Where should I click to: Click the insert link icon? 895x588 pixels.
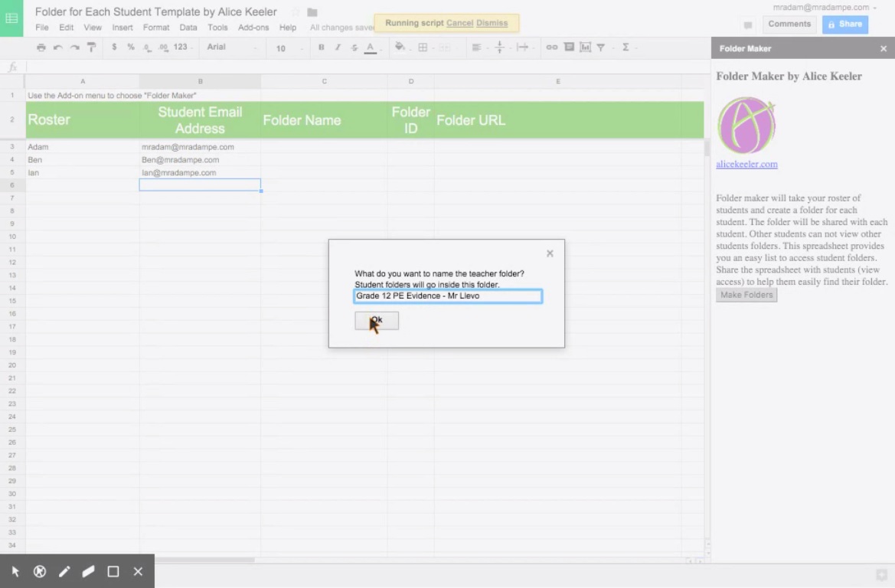(x=552, y=47)
